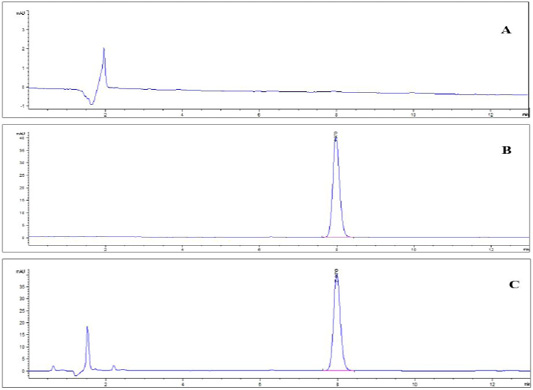Image resolution: width=533 pixels, height=390 pixels.
Task: Click the 2 tick on chromatogram A x-axis
Action: coord(105,115)
